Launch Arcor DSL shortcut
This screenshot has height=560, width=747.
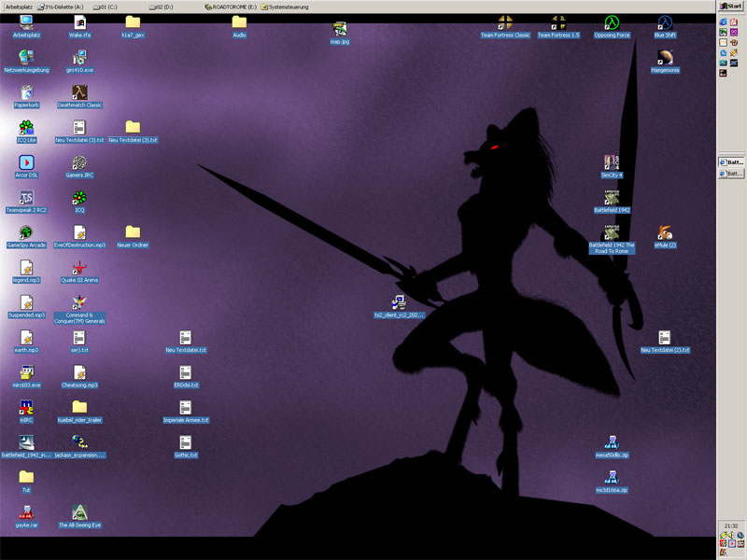pyautogui.click(x=26, y=167)
